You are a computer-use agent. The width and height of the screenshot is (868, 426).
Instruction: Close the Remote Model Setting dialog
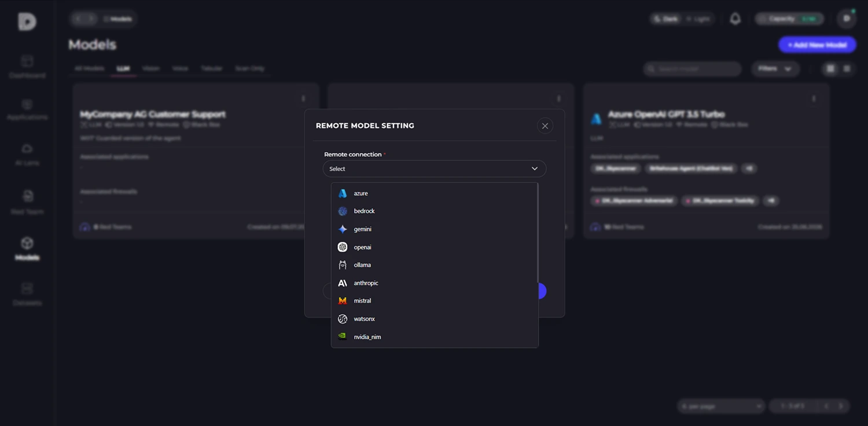pyautogui.click(x=545, y=126)
